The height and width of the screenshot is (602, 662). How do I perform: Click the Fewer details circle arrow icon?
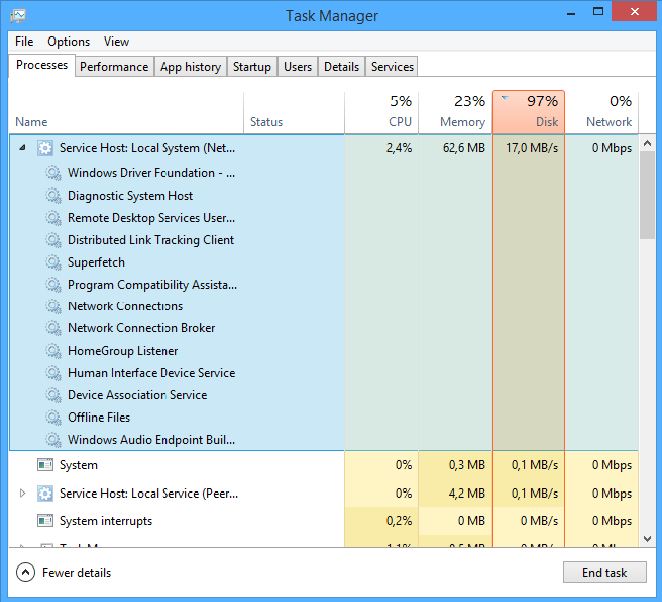[x=25, y=572]
